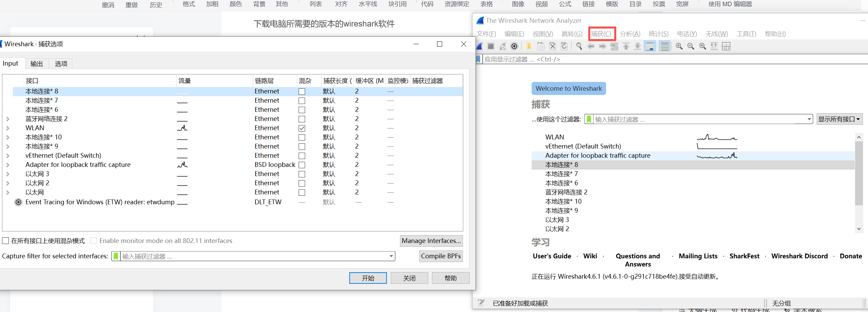Go forward in packet history arrow

click(602, 46)
